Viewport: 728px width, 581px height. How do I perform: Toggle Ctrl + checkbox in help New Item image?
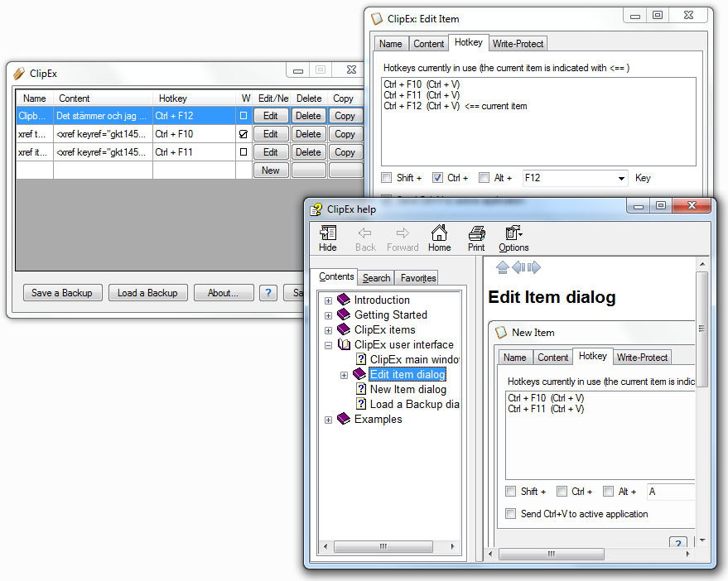coord(562,492)
